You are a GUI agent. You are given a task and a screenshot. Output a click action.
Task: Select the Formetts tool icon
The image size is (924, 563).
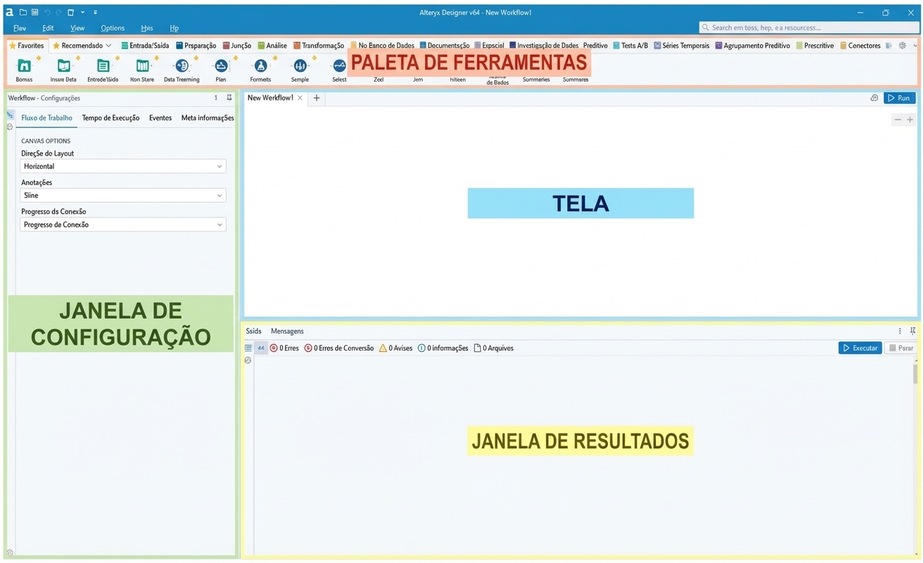pyautogui.click(x=260, y=65)
